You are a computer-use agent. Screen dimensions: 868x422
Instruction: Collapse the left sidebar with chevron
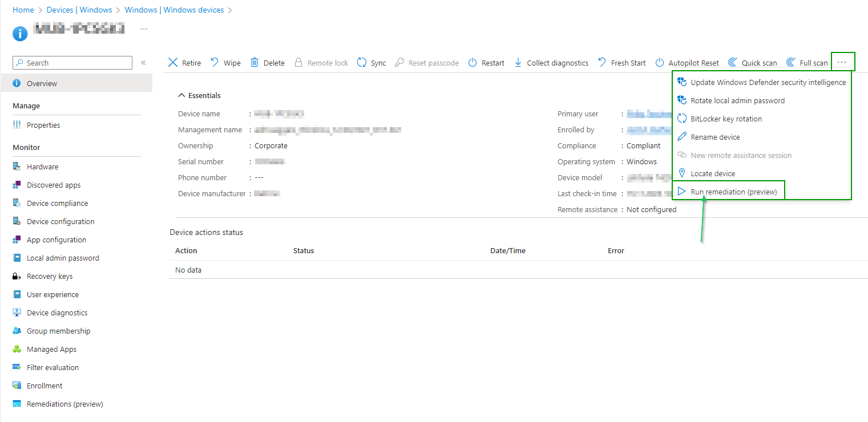click(x=143, y=63)
